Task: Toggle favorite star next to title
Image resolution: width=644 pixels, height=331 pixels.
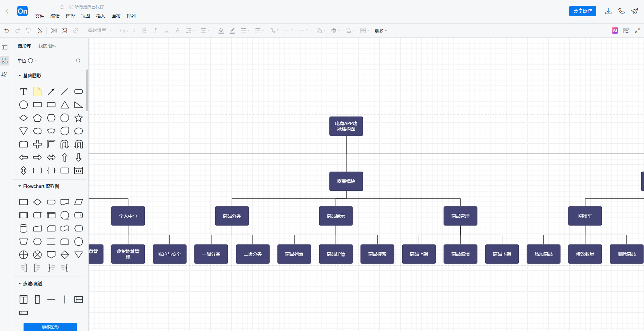Action: pos(62,7)
